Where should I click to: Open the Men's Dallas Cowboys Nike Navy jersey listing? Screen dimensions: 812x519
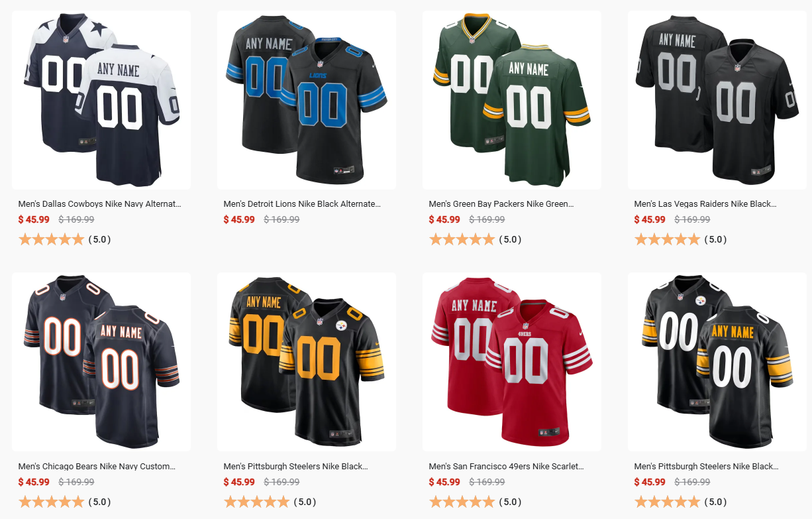click(x=100, y=203)
